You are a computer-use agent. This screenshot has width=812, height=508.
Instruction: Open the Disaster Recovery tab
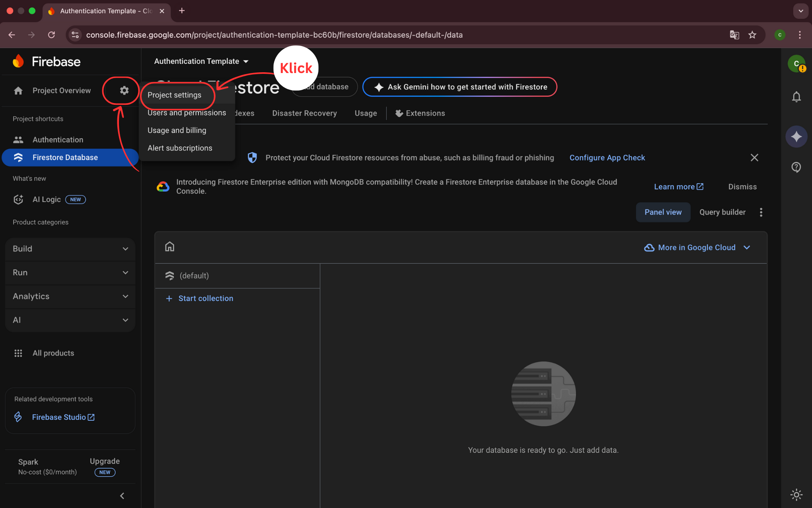[x=304, y=114]
